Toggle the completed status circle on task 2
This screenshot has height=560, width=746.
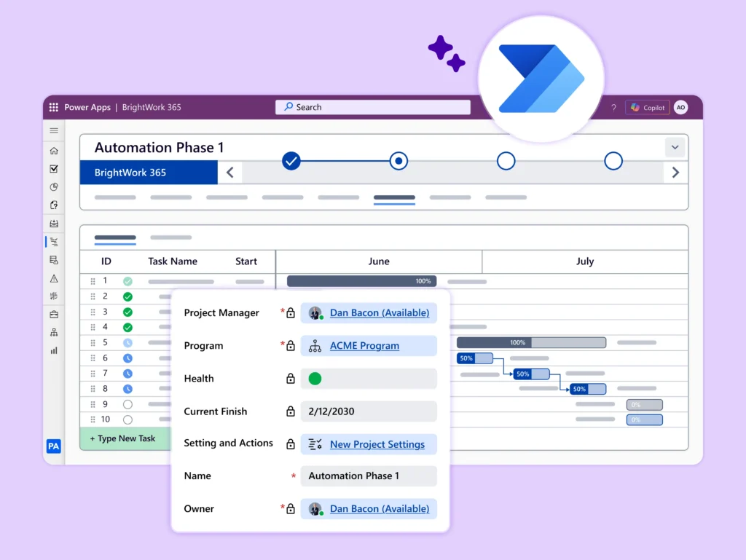click(127, 296)
